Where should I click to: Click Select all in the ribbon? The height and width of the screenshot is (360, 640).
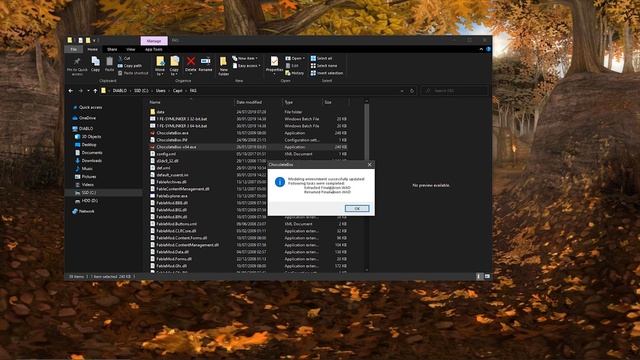(x=322, y=58)
